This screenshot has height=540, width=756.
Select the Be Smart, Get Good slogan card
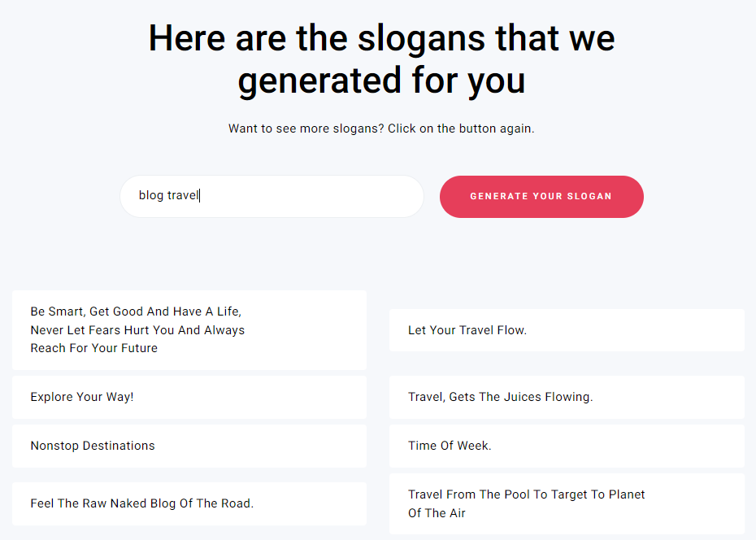[189, 329]
